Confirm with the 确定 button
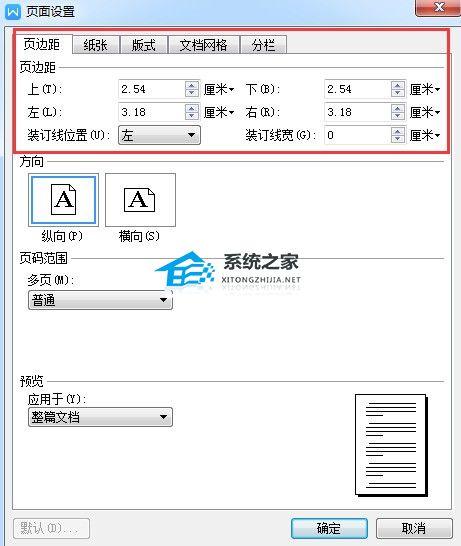The width and height of the screenshot is (461, 546). [x=329, y=529]
